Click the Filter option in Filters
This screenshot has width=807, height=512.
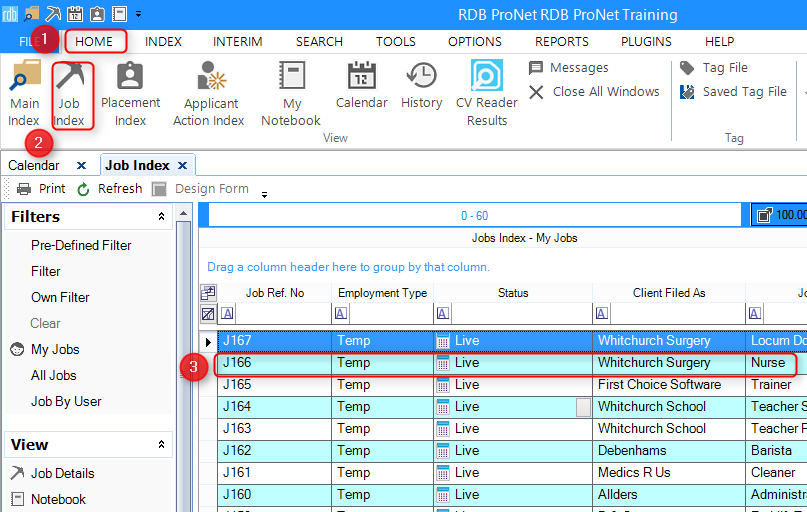pos(46,272)
